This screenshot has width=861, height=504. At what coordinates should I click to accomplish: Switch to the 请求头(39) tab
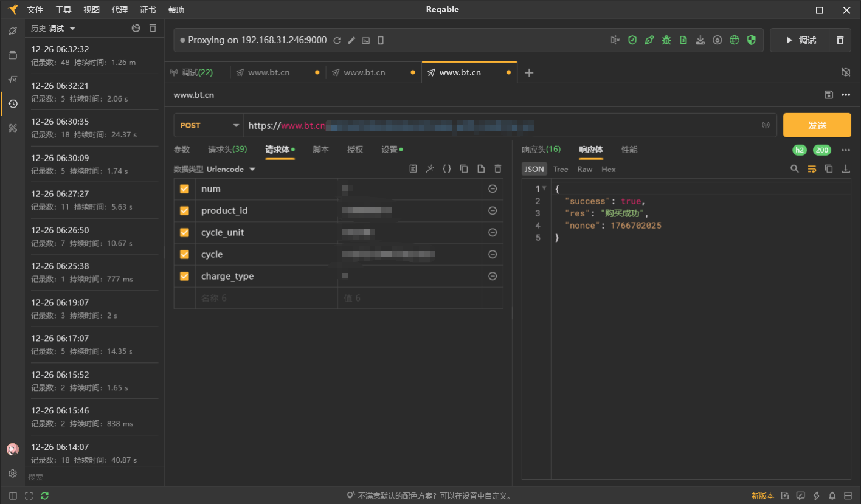coord(227,150)
